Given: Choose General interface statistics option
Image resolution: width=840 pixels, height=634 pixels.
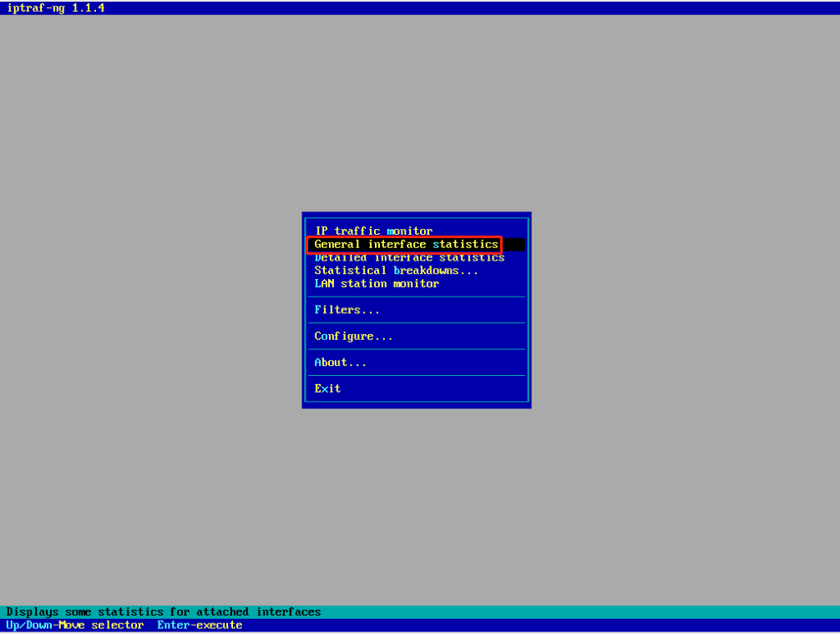Looking at the screenshot, I should (x=406, y=245).
